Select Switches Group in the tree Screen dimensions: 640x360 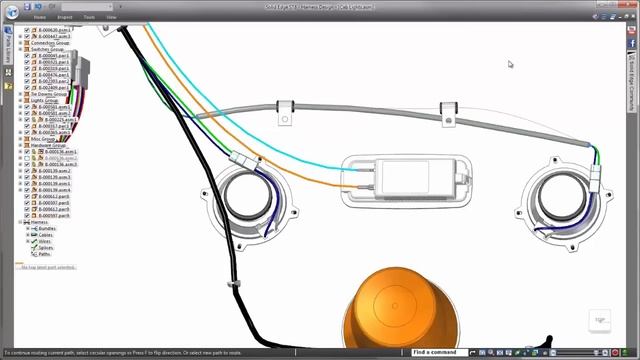coord(47,49)
